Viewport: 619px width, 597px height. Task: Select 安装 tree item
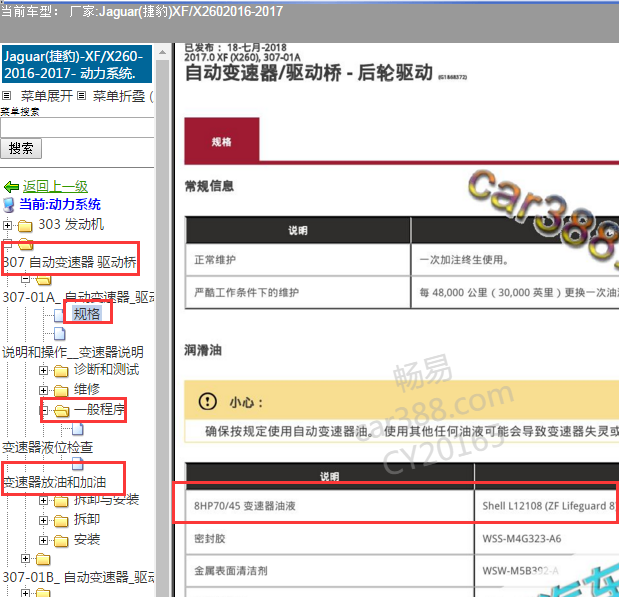87,539
